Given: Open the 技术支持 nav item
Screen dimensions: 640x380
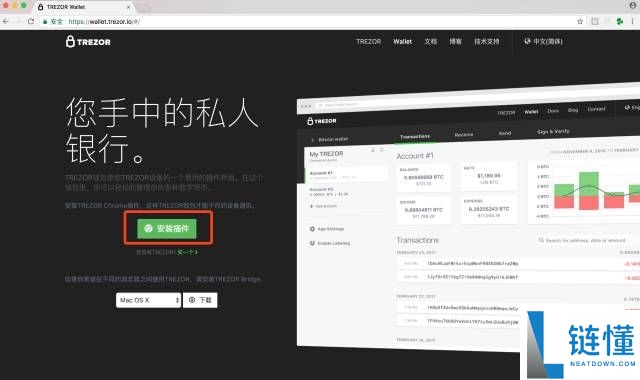Looking at the screenshot, I should point(487,42).
